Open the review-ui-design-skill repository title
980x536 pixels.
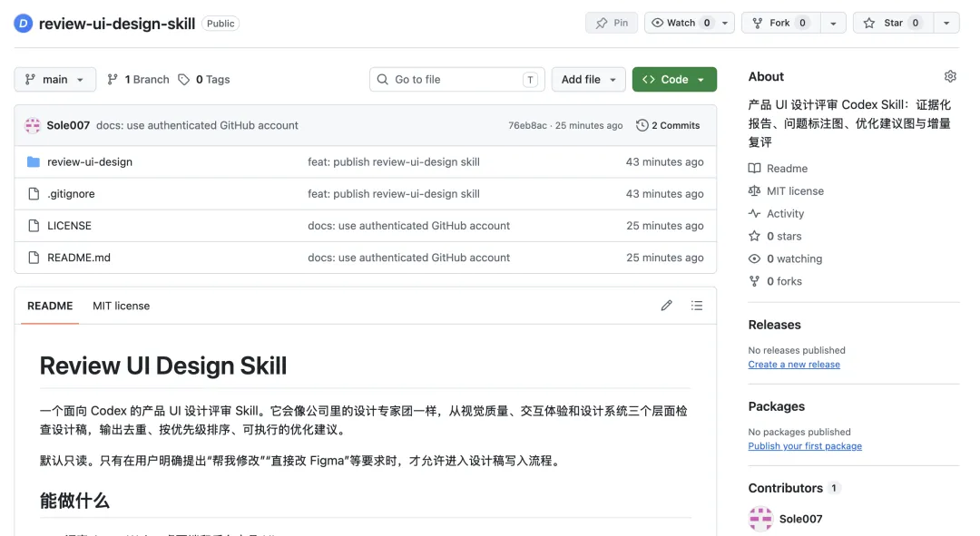(x=117, y=24)
